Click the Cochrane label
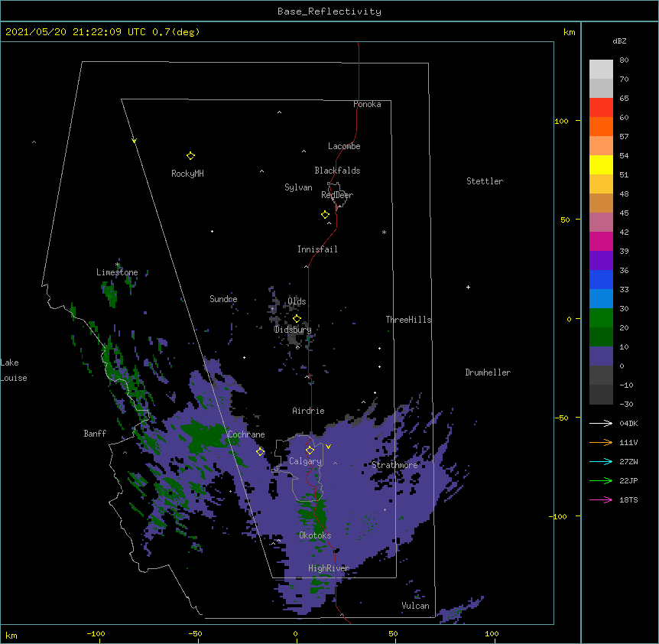This screenshot has width=659, height=644. pyautogui.click(x=246, y=434)
